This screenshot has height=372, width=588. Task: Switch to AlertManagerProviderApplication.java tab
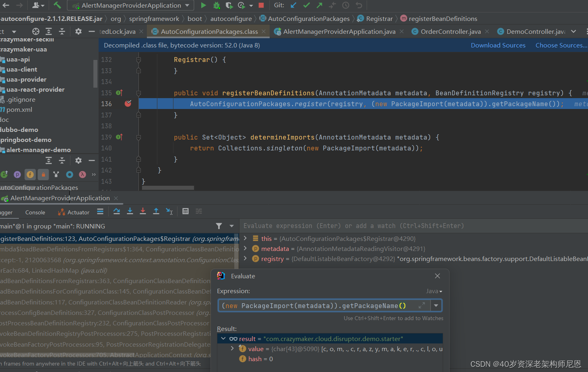point(339,31)
